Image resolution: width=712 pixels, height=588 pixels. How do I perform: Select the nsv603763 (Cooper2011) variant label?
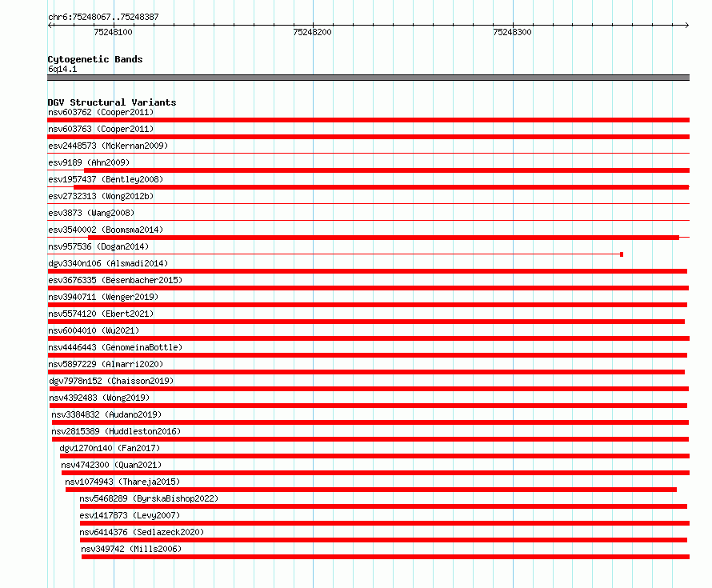[x=101, y=129]
